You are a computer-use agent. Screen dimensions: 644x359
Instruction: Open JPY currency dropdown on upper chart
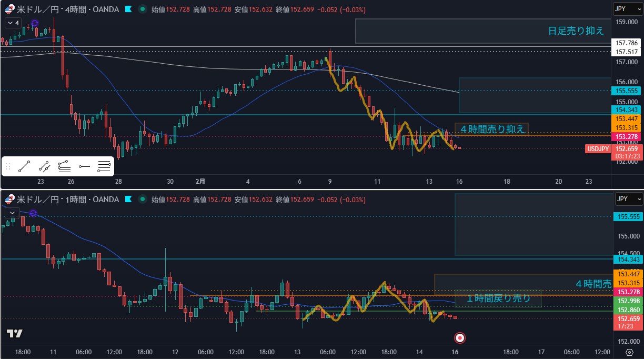click(629, 9)
